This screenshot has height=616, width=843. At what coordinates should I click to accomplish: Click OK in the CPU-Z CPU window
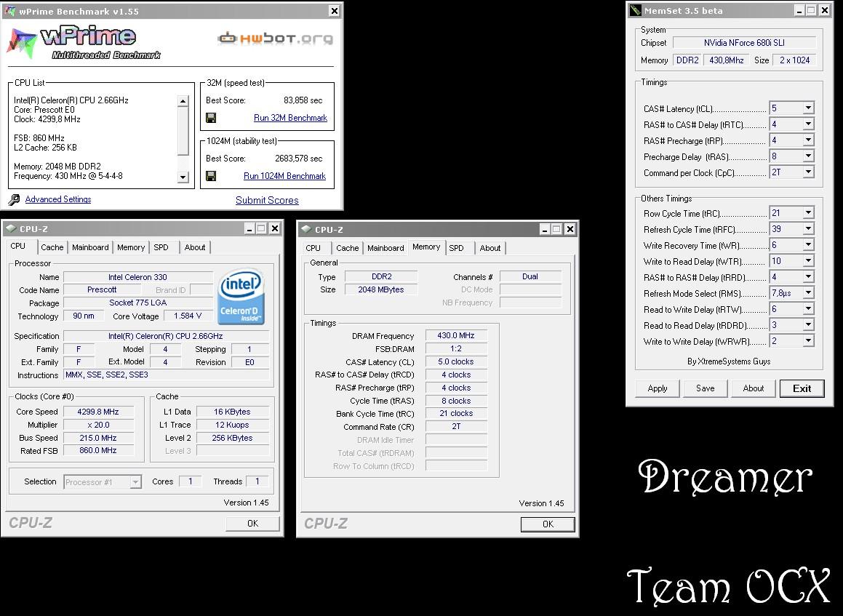point(252,524)
